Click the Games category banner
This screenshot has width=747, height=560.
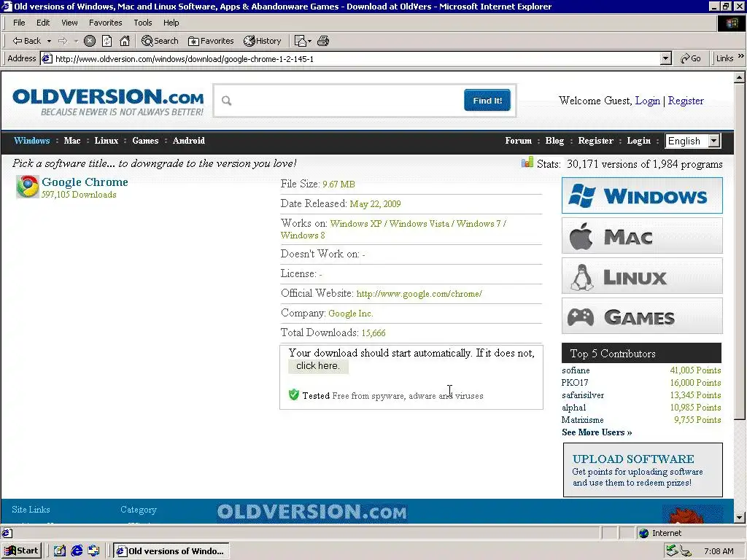(642, 316)
